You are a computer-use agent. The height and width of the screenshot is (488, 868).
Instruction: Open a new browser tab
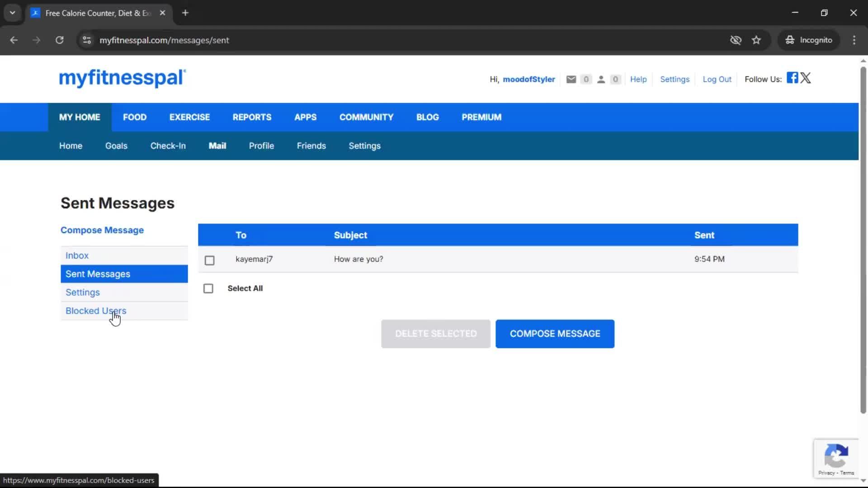pyautogui.click(x=185, y=13)
